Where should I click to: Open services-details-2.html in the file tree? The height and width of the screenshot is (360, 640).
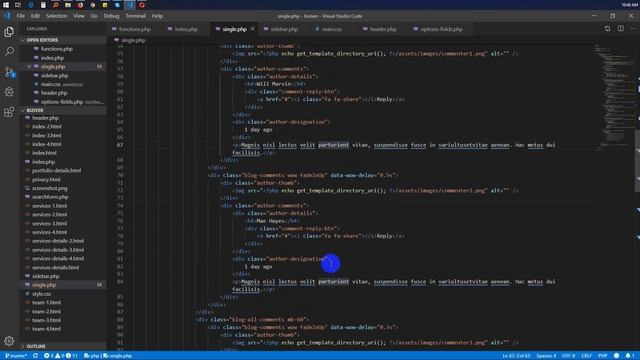(x=58, y=241)
